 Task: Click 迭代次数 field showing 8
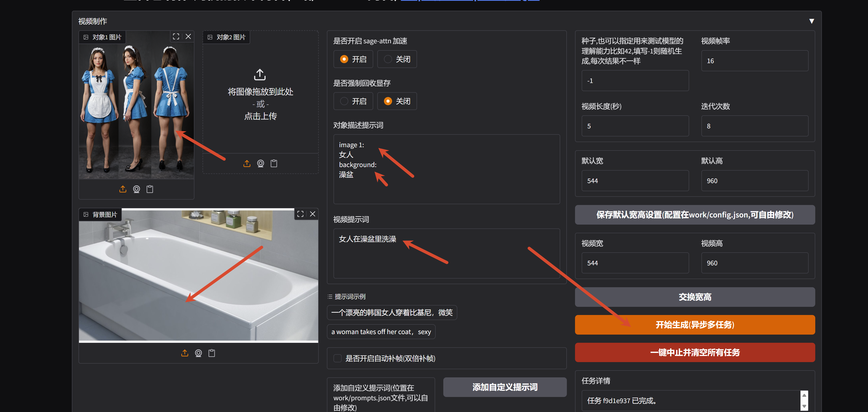point(754,126)
